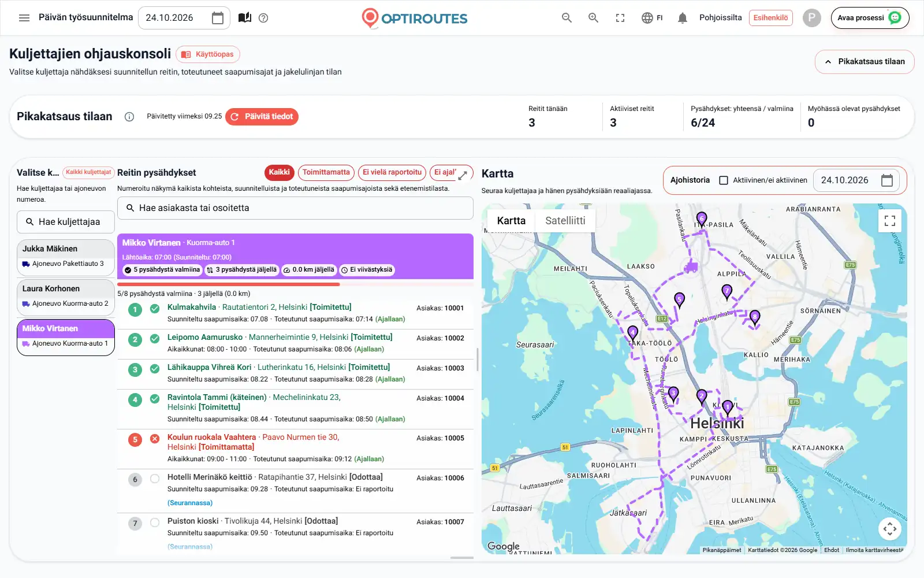Select driver Jukka Mäkinen
Image resolution: width=924 pixels, height=578 pixels.
[x=66, y=257]
